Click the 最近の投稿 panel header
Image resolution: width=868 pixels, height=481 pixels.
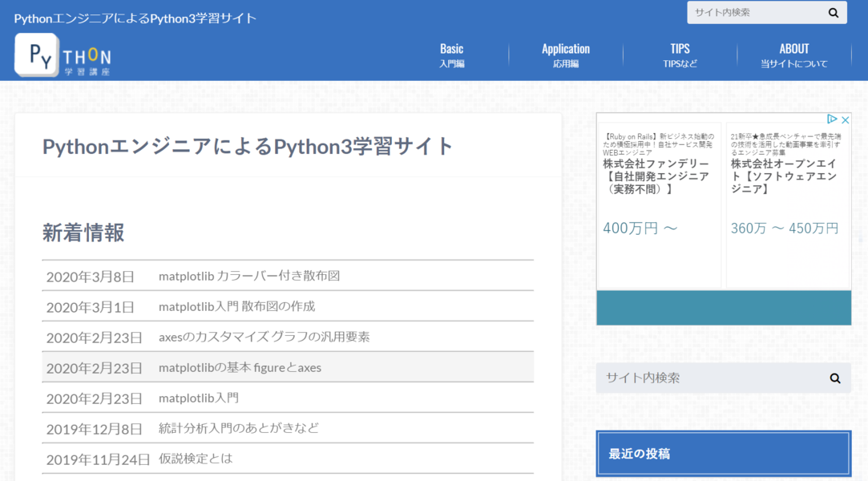pos(723,454)
